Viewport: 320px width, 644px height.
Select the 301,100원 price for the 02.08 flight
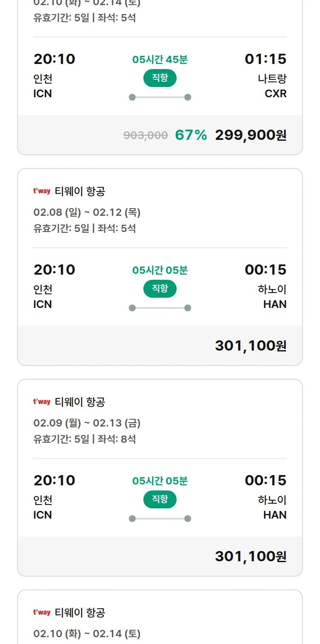tap(250, 346)
